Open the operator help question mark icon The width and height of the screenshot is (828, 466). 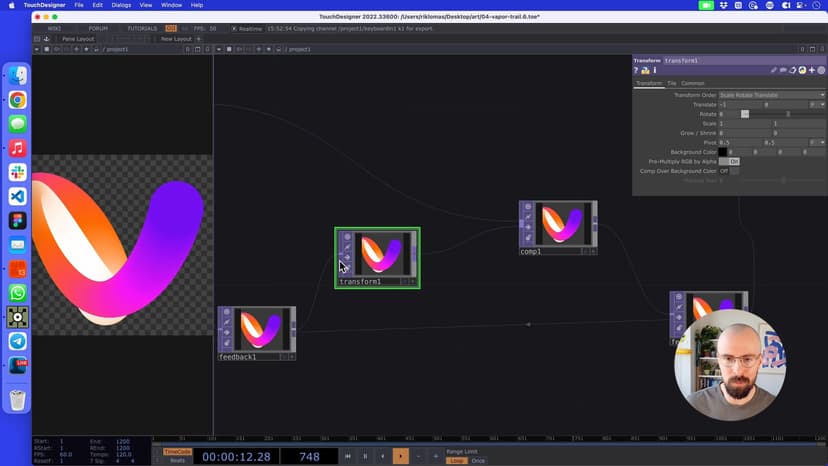(636, 71)
